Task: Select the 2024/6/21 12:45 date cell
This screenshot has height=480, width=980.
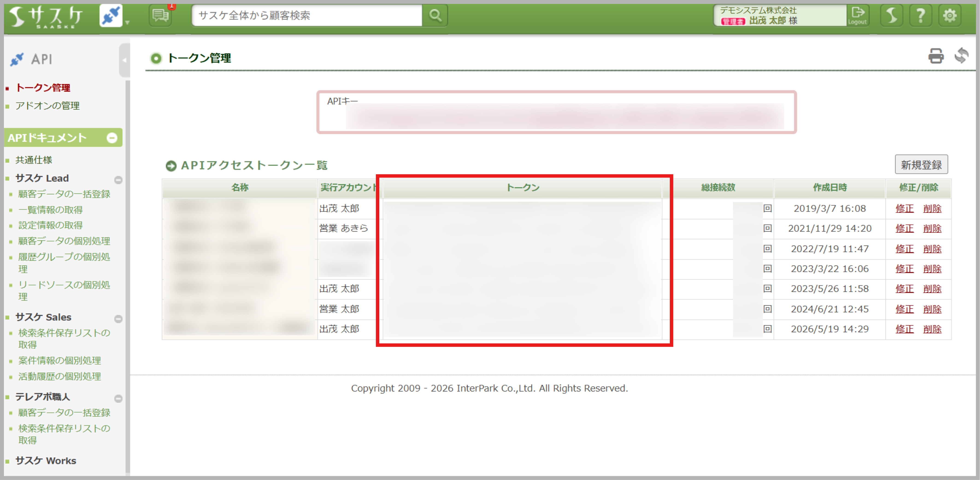Action: tap(830, 309)
